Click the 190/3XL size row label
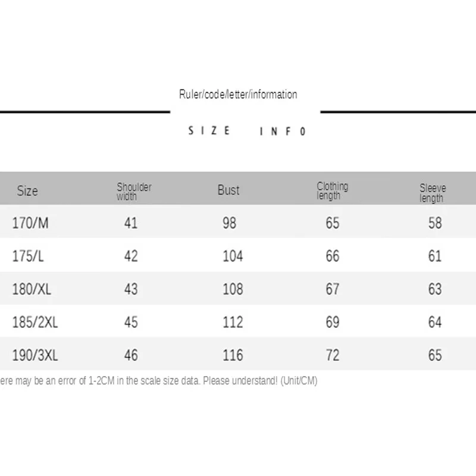 point(35,356)
